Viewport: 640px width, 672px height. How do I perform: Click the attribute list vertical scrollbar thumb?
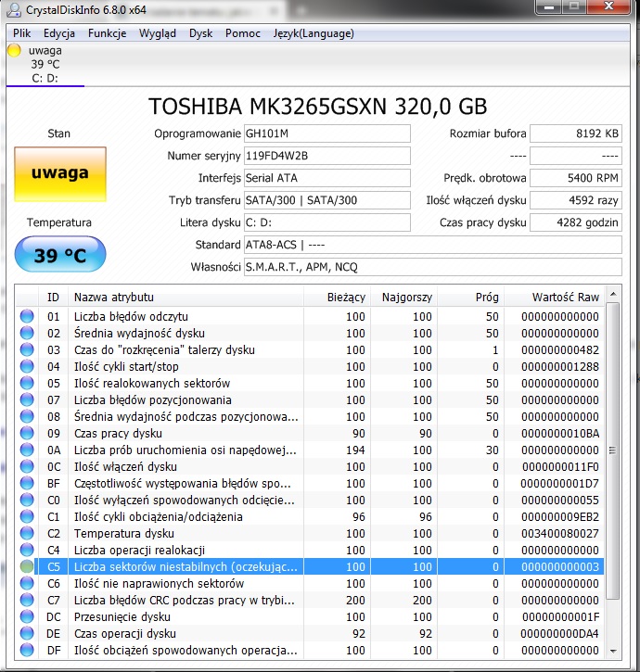(613, 450)
